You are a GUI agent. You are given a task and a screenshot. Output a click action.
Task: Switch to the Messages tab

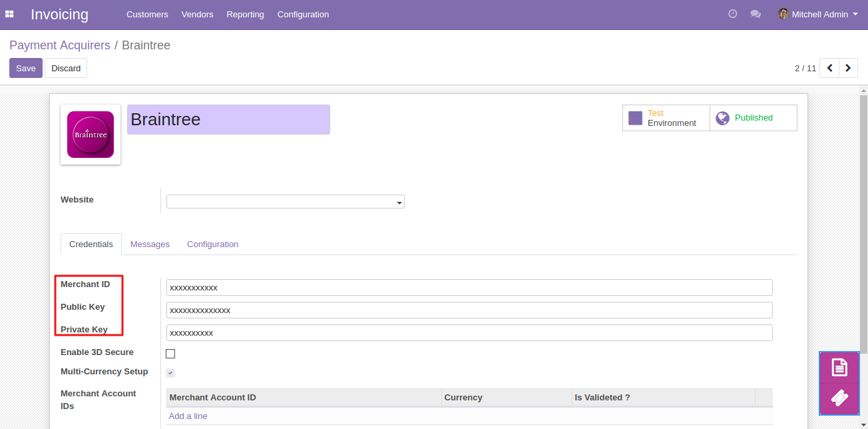(x=150, y=244)
